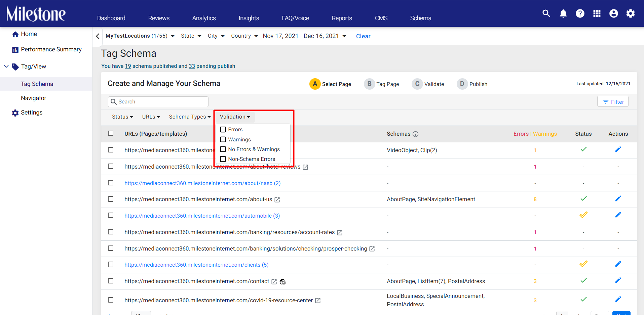Clear the location and date filters

363,36
